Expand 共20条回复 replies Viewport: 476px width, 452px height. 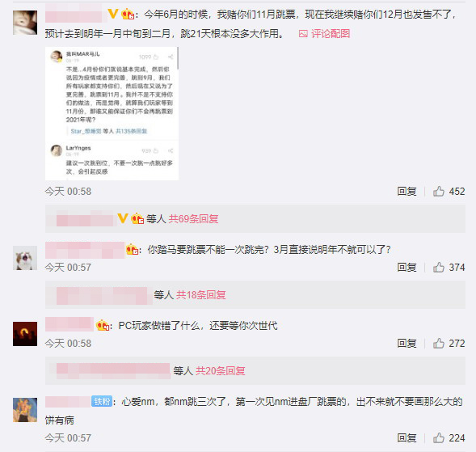pyautogui.click(x=221, y=370)
